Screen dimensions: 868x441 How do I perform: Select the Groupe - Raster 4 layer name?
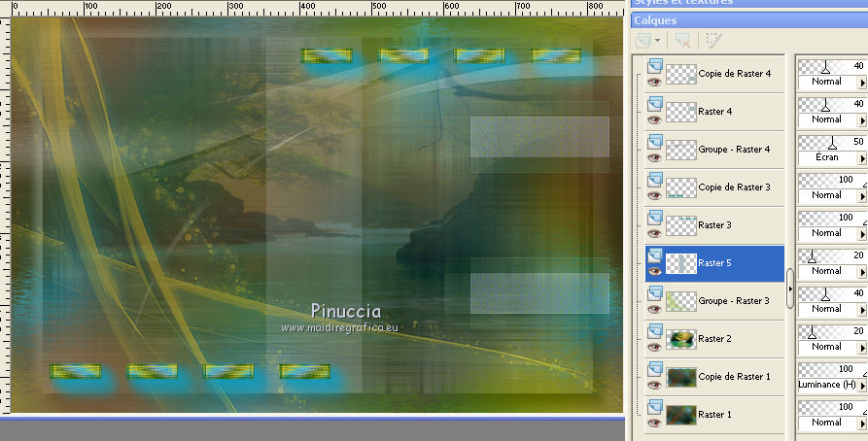[x=734, y=150]
